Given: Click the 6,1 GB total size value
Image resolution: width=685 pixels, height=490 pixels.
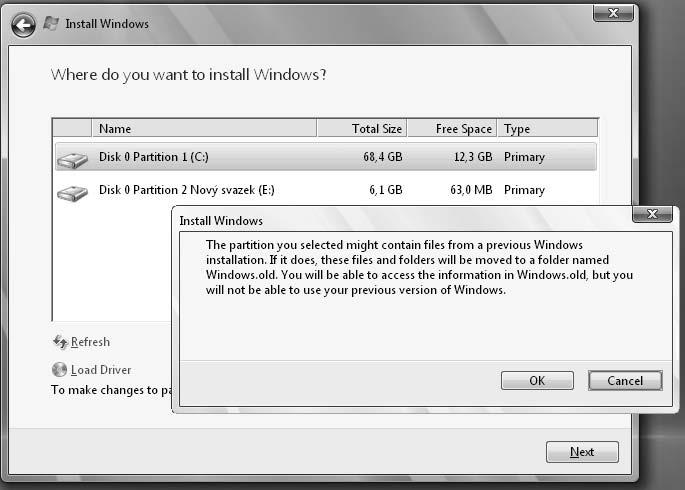Looking at the screenshot, I should coord(386,190).
